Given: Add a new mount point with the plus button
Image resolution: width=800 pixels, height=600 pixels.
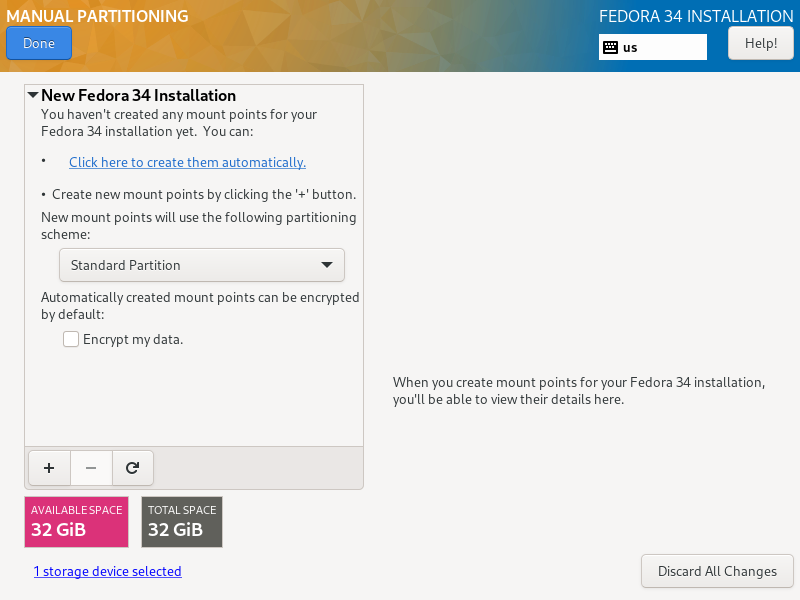Looking at the screenshot, I should [49, 467].
